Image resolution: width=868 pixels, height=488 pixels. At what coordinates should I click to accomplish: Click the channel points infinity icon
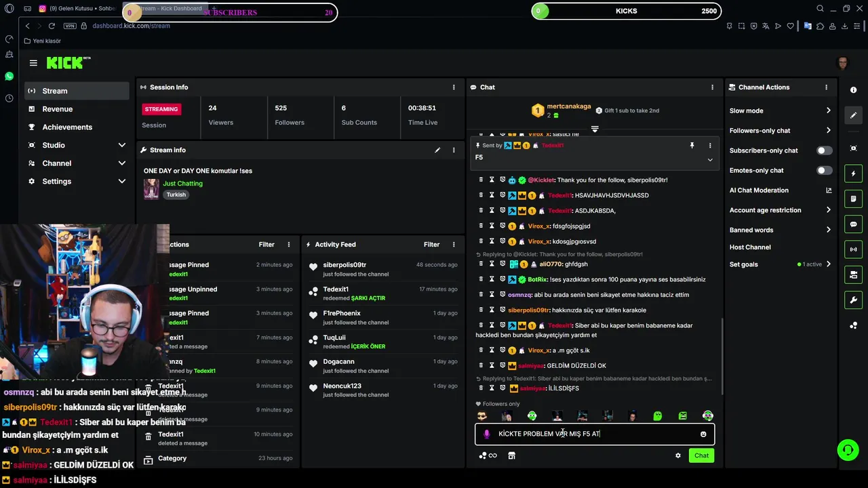coord(488,455)
